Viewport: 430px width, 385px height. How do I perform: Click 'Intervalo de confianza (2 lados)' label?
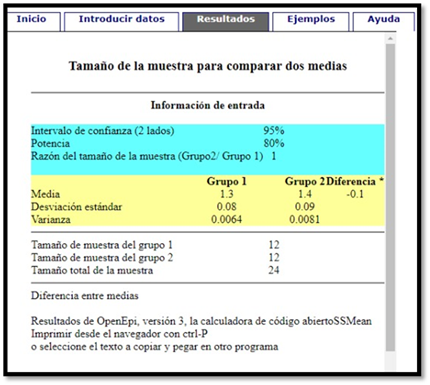click(x=103, y=131)
